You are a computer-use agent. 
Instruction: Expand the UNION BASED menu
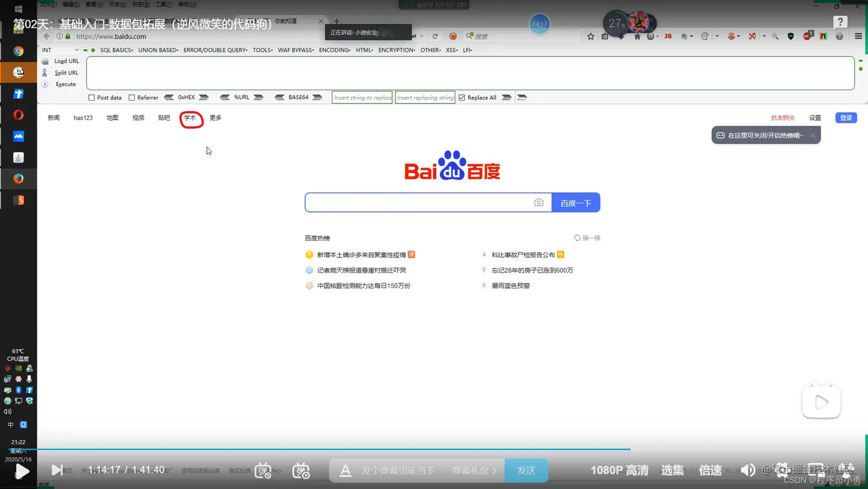tap(158, 50)
